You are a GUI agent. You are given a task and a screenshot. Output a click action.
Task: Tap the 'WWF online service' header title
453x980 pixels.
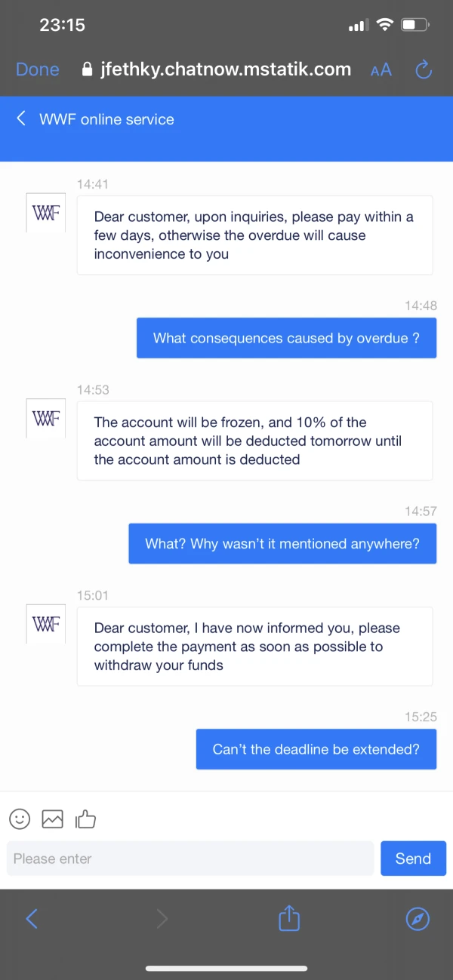coord(106,119)
